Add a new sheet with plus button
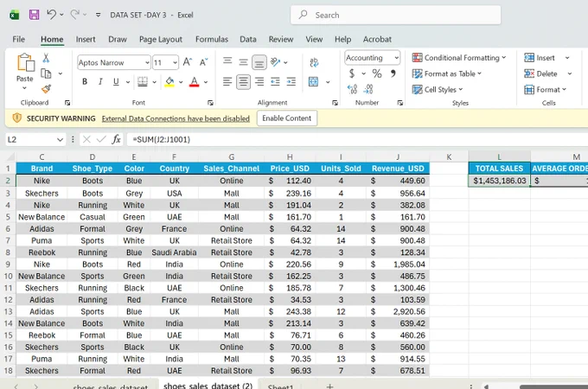Screen dimensions: 588x389 pos(329,386)
